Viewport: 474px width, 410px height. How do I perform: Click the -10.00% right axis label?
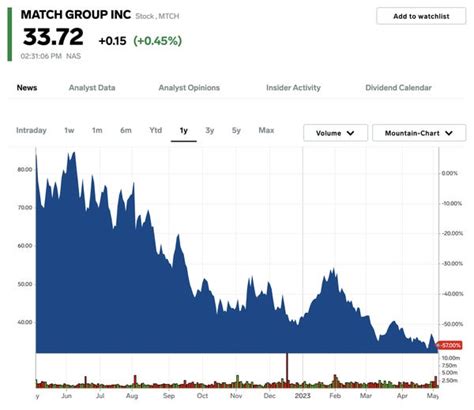(452, 203)
